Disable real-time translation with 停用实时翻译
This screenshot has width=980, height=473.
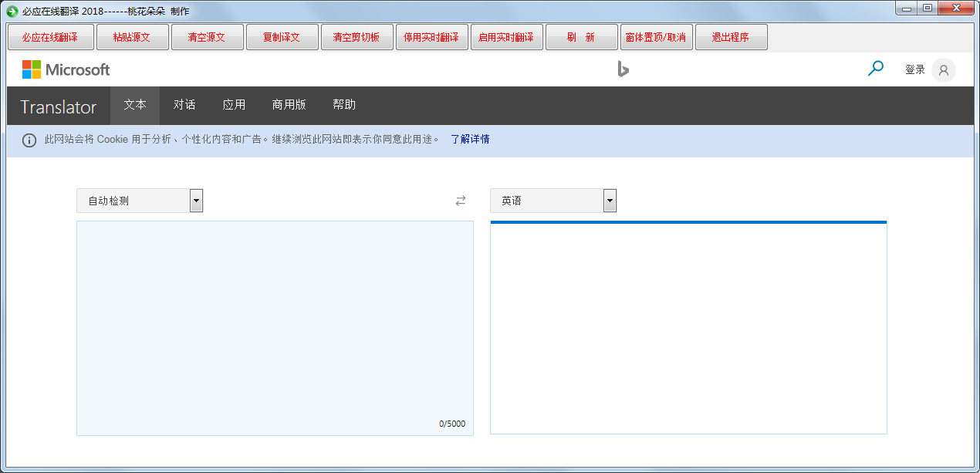[x=431, y=36]
